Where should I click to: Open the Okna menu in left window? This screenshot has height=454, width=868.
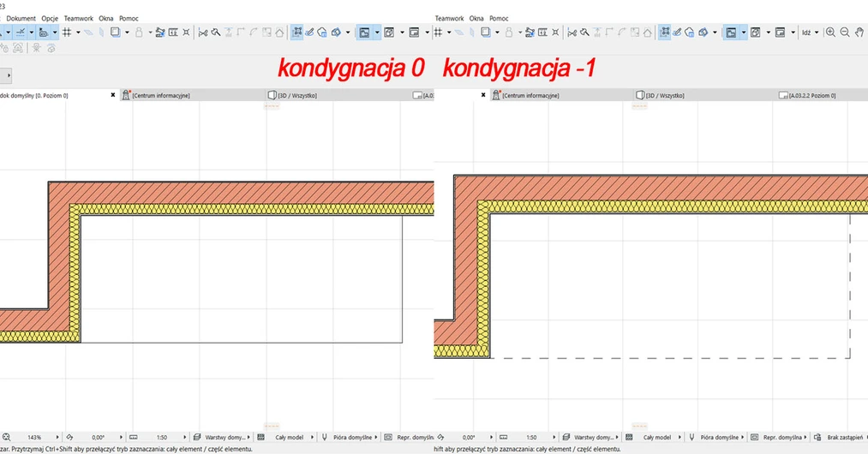point(105,18)
